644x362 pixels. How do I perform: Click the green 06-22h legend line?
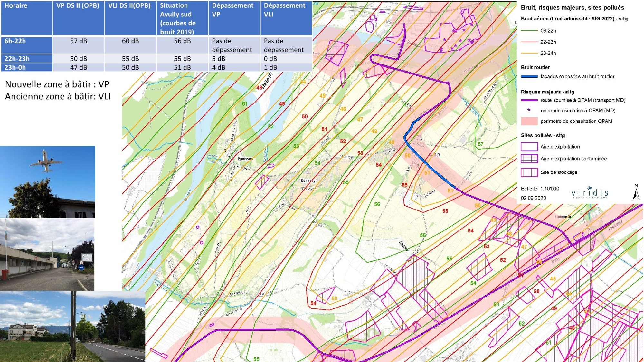point(529,31)
